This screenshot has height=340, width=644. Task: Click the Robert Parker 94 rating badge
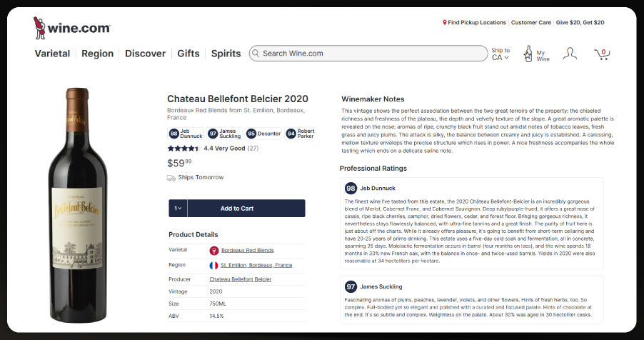coord(301,134)
